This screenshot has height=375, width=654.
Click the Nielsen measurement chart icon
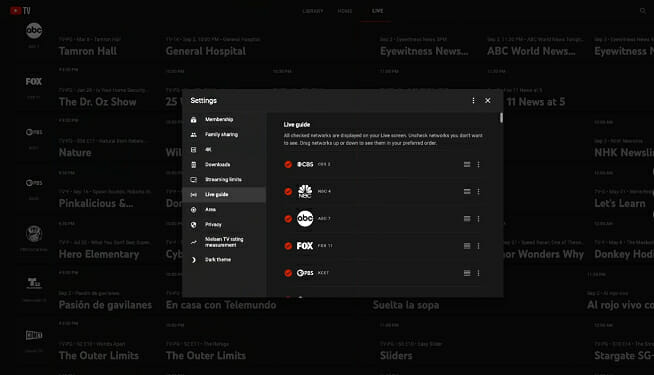194,242
